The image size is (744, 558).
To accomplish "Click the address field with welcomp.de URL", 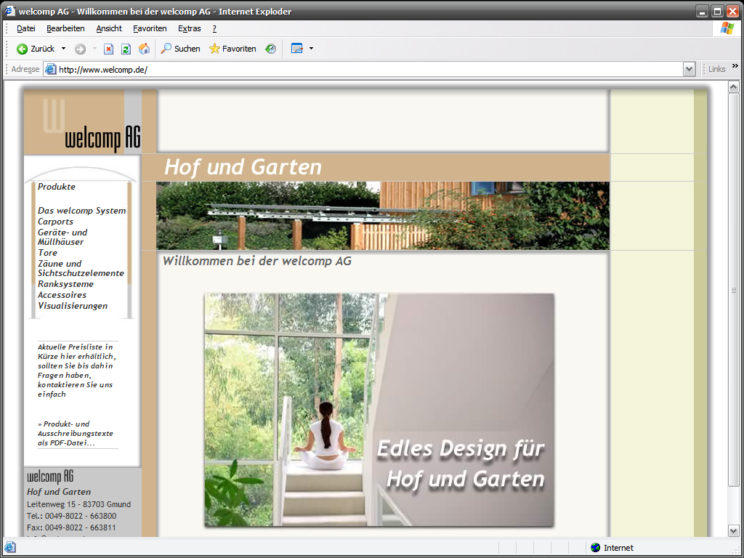I will (x=363, y=70).
